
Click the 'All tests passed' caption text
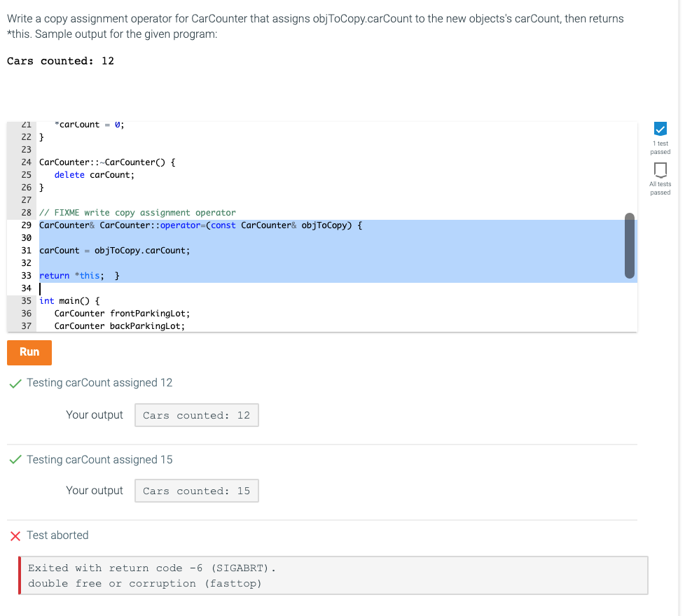(x=660, y=188)
